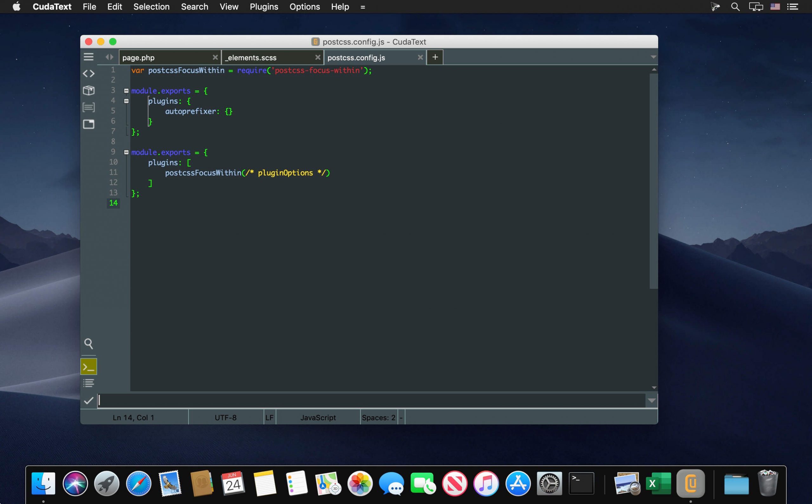
Task: Open the Tabs list sidebar icon
Action: point(89,124)
